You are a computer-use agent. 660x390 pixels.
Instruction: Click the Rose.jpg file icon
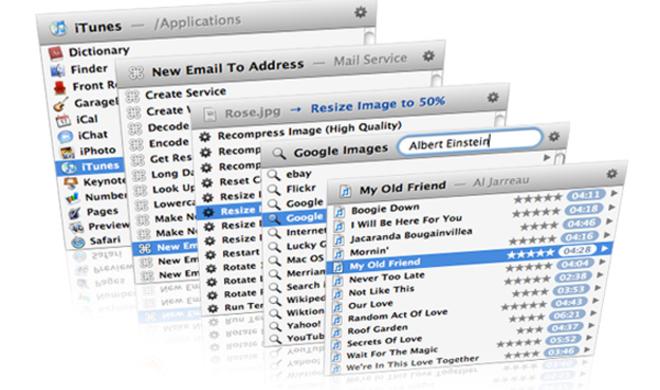pyautogui.click(x=210, y=114)
